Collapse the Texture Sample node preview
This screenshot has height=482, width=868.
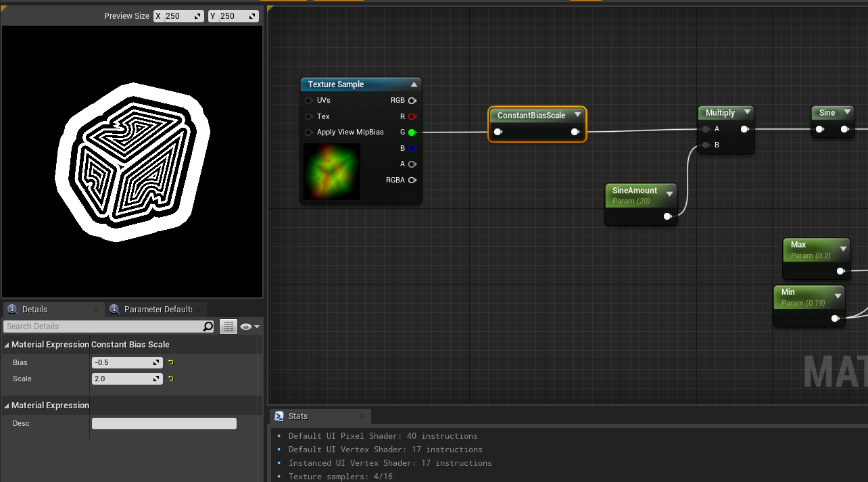(x=414, y=85)
